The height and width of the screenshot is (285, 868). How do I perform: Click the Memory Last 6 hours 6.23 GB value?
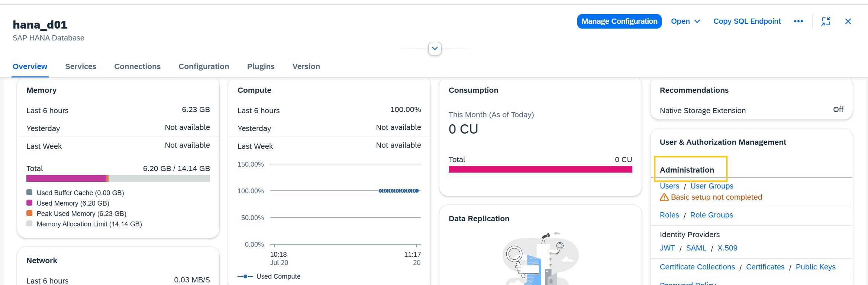pos(196,109)
